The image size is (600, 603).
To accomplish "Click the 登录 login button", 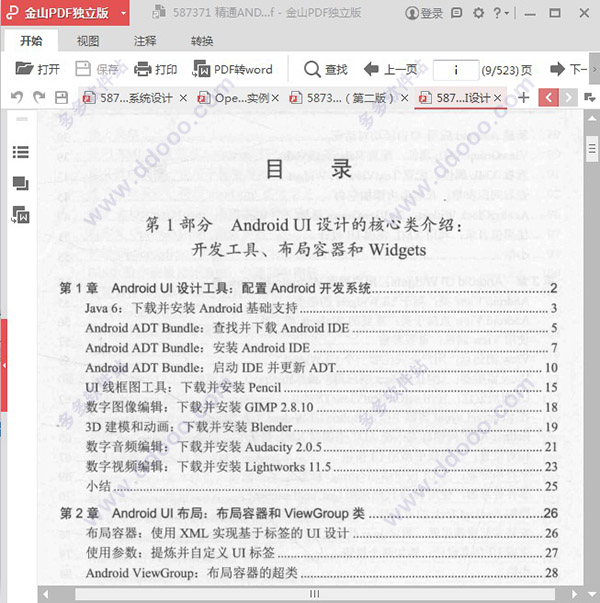I will pos(424,13).
